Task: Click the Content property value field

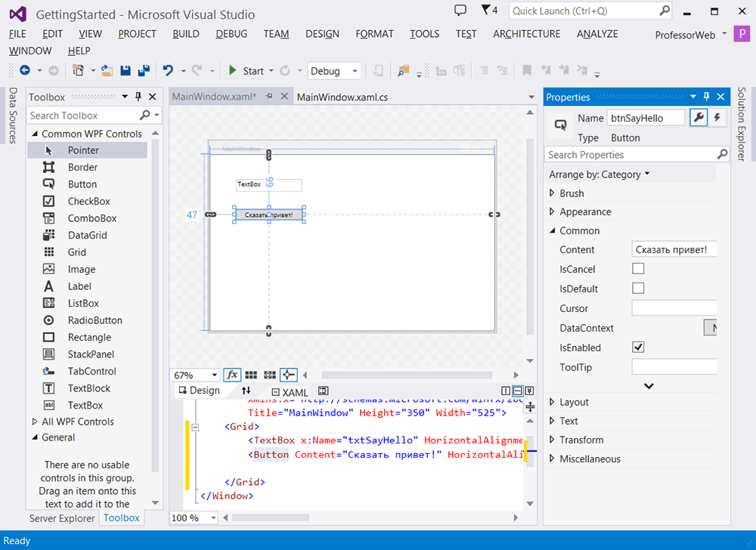Action: click(674, 249)
